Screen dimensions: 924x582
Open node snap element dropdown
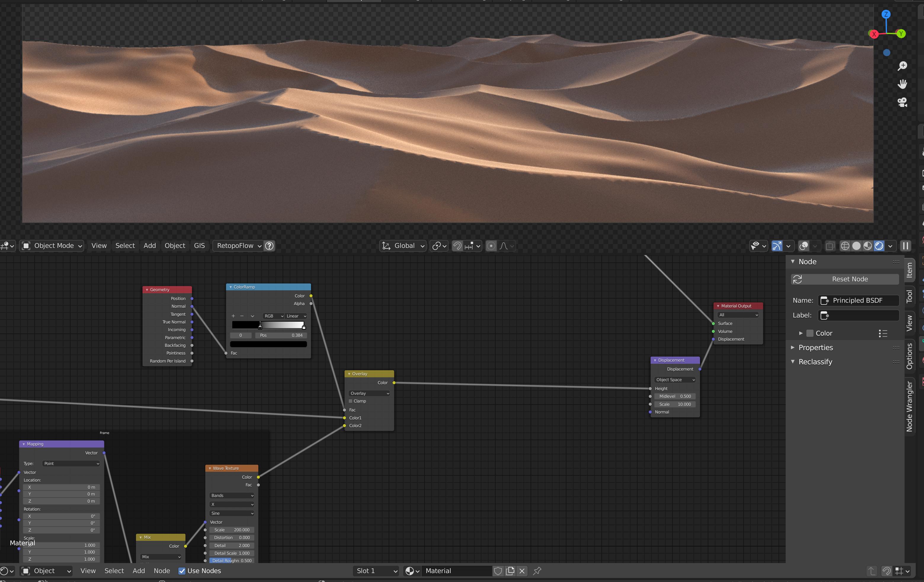point(902,571)
